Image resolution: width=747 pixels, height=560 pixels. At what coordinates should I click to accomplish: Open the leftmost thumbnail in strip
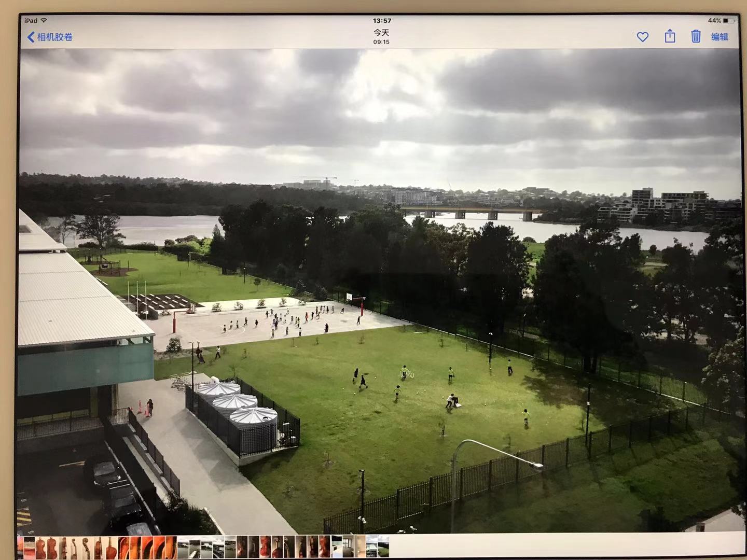tap(20, 547)
